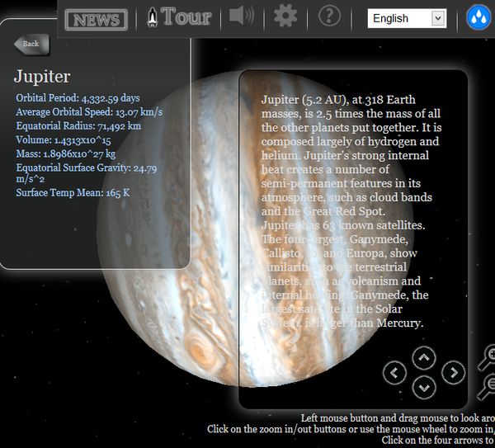Screen dimensions: 495x448
Task: Rotate view down with down arrow
Action: [424, 388]
